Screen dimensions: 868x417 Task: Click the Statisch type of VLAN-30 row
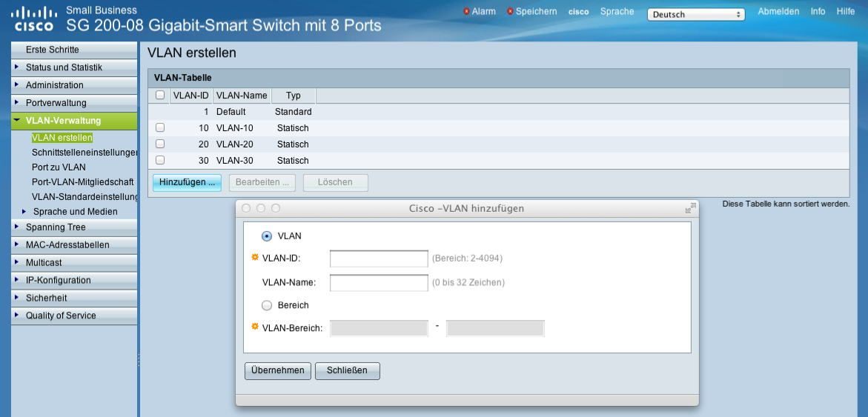coord(293,161)
